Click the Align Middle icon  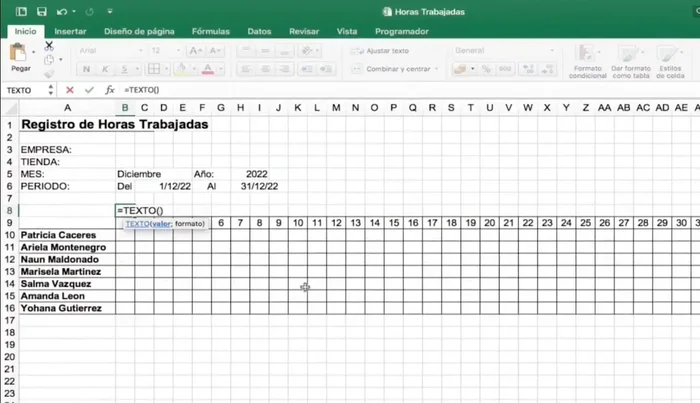click(265, 50)
